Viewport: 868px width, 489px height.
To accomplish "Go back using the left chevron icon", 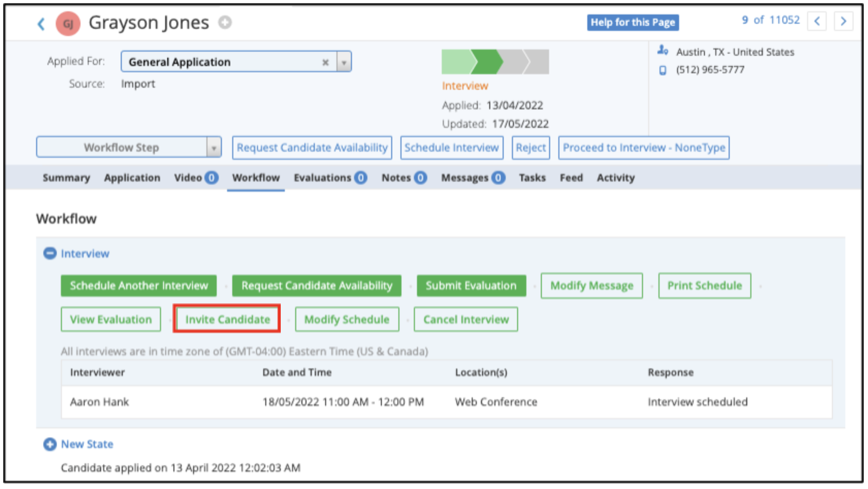I will click(41, 24).
